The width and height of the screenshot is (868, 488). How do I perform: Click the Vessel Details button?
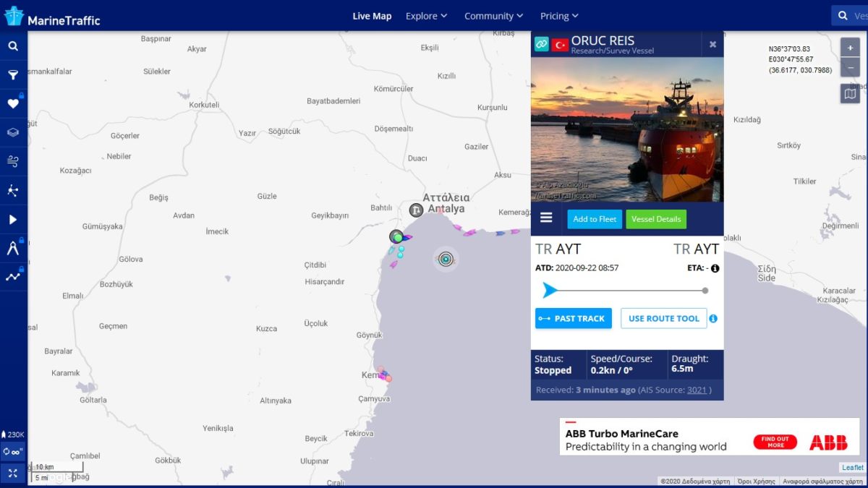[656, 219]
